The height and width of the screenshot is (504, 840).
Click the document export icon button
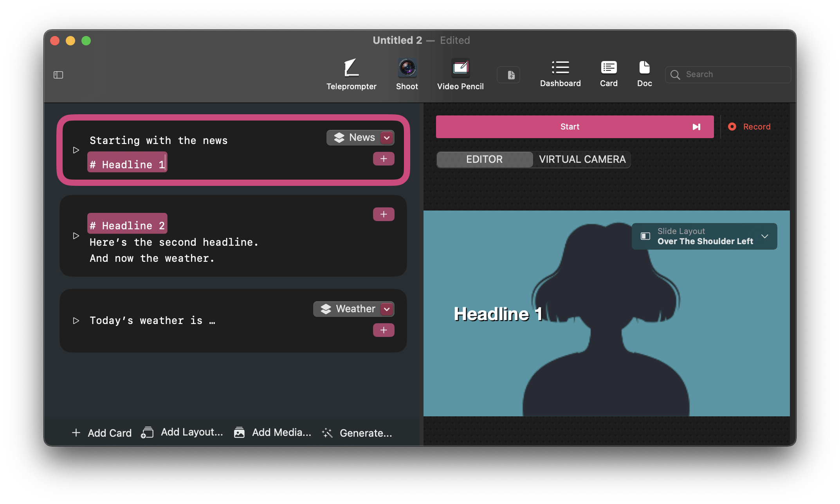tap(508, 75)
